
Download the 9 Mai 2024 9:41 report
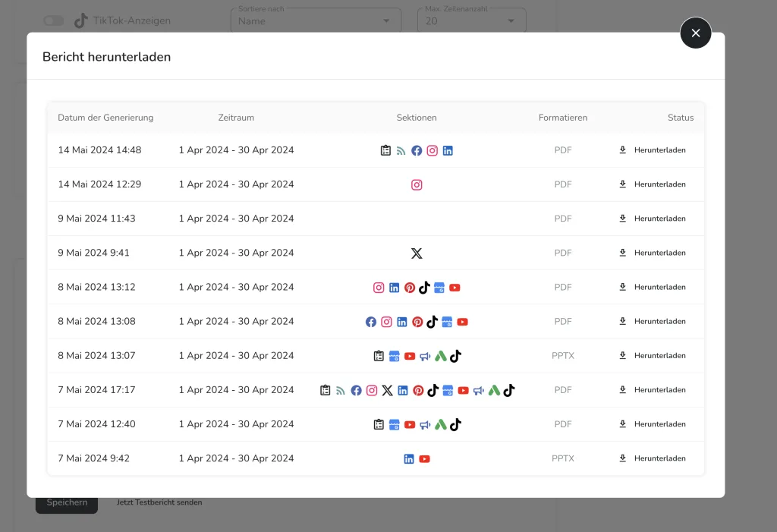click(x=652, y=253)
